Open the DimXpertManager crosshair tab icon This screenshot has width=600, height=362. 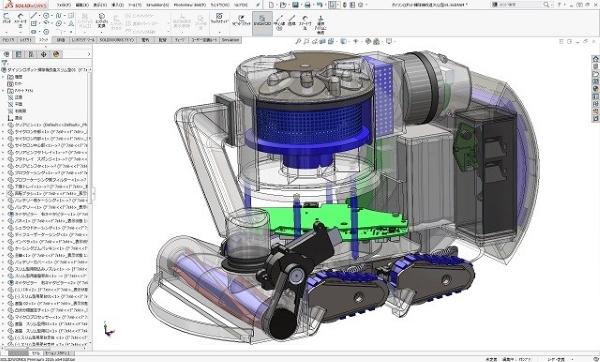coord(43,54)
